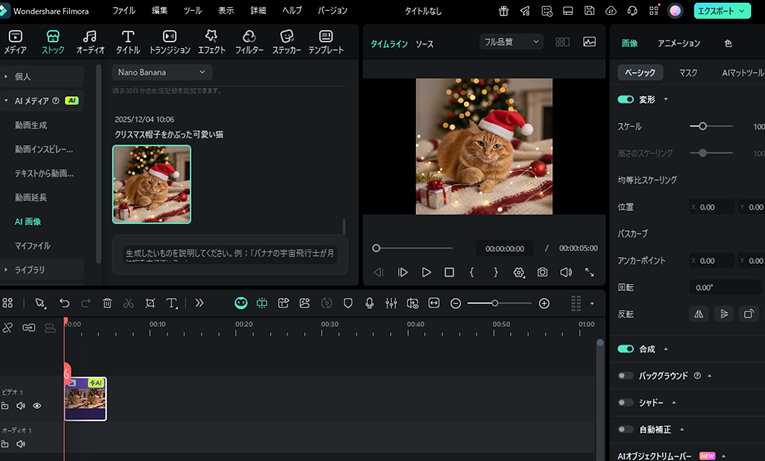Open the ファイル menu

click(124, 10)
